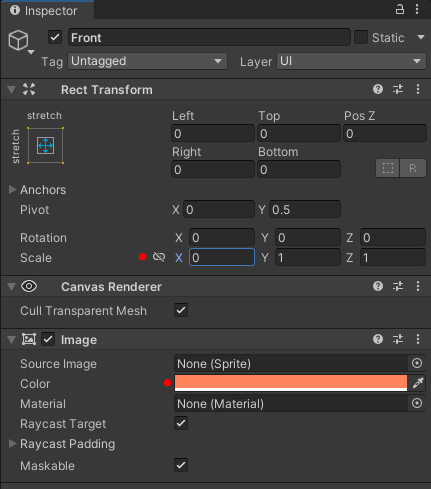Screen dimensions: 431x489
Task: Click the Canvas Renderer header title
Action: click(111, 287)
